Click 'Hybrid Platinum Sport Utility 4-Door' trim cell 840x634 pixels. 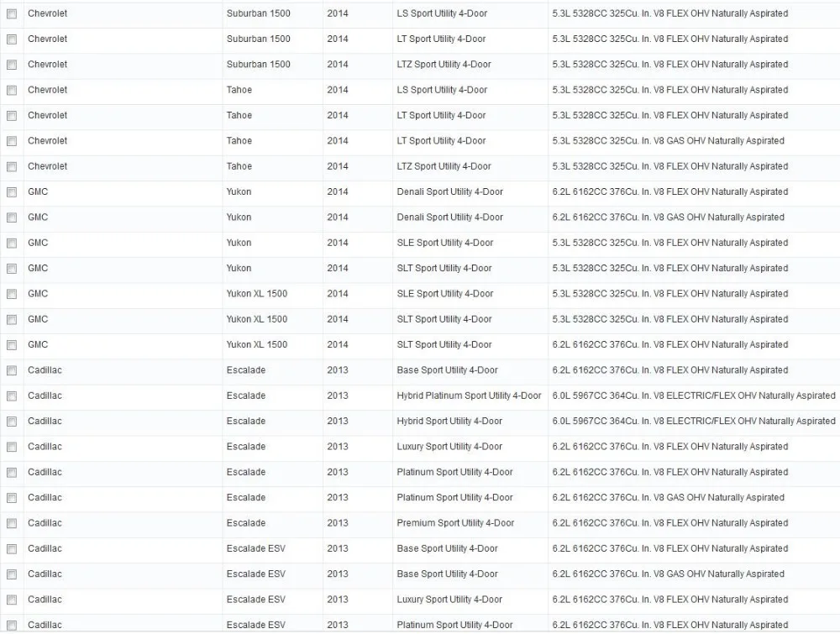point(469,396)
